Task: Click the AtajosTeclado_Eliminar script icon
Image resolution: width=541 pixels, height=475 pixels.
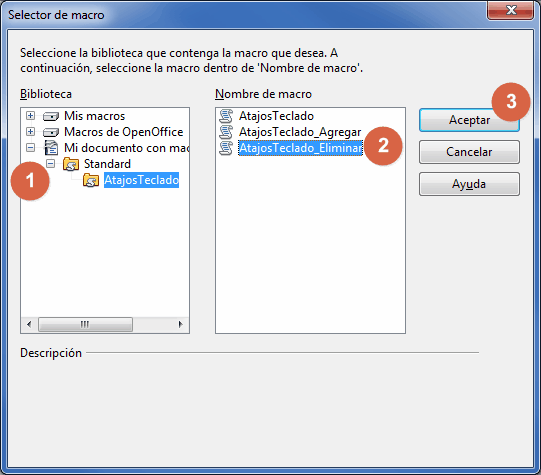Action: pyautogui.click(x=226, y=148)
